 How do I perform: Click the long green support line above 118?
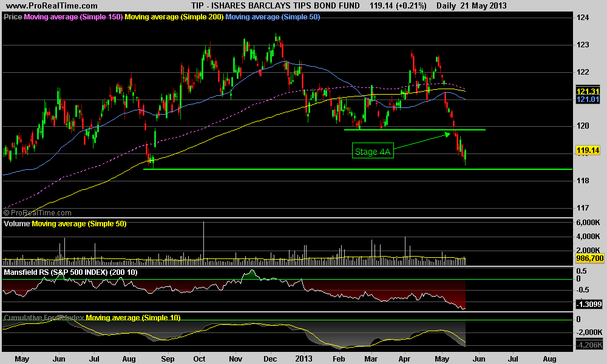[x=358, y=169]
